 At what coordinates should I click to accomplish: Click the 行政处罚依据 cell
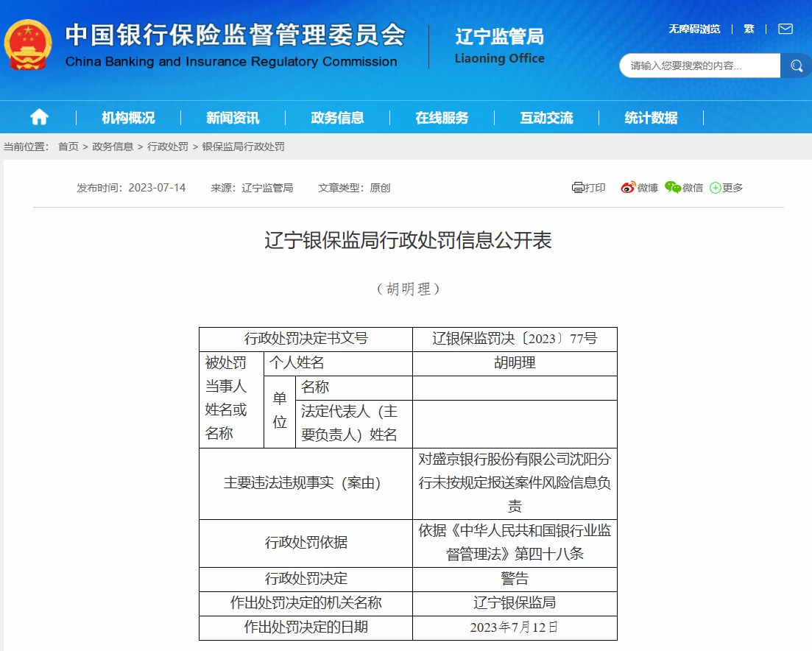click(x=306, y=543)
